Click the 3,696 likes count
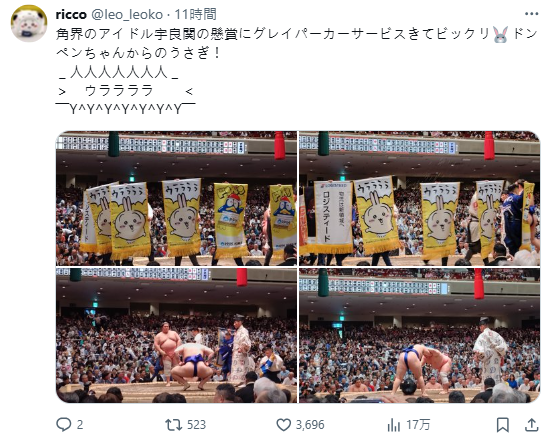 [310, 425]
